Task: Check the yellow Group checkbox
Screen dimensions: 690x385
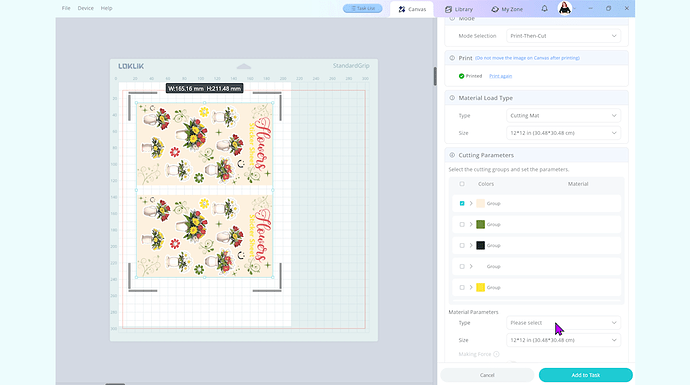Action: [x=462, y=287]
